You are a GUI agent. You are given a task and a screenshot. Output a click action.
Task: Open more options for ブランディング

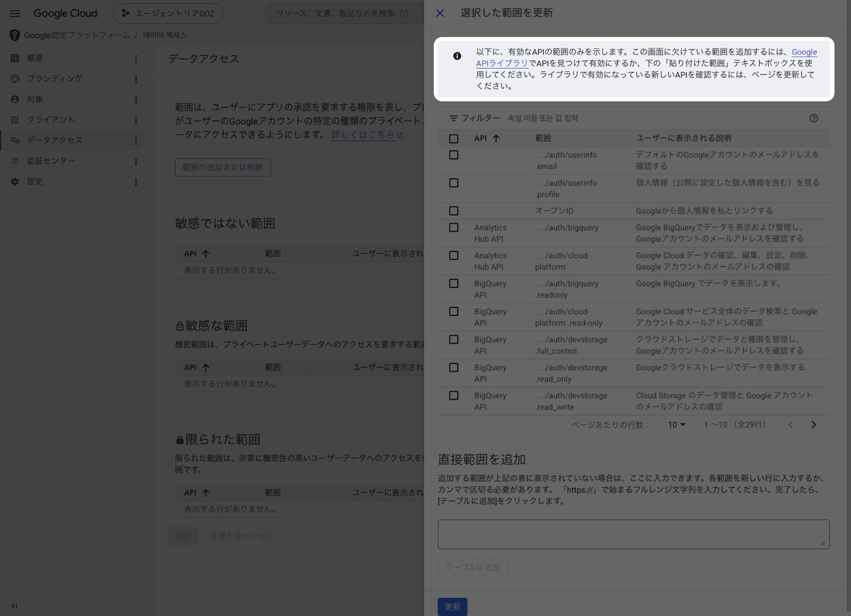point(136,79)
